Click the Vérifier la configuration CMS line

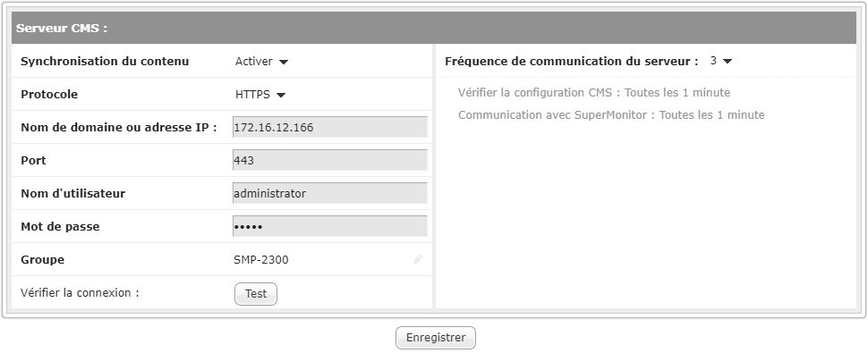[594, 93]
